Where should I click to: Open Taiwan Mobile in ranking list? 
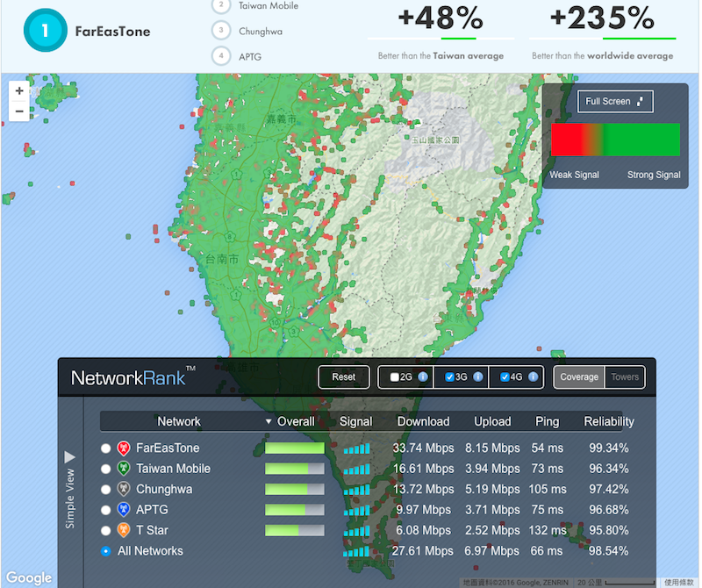tap(269, 6)
